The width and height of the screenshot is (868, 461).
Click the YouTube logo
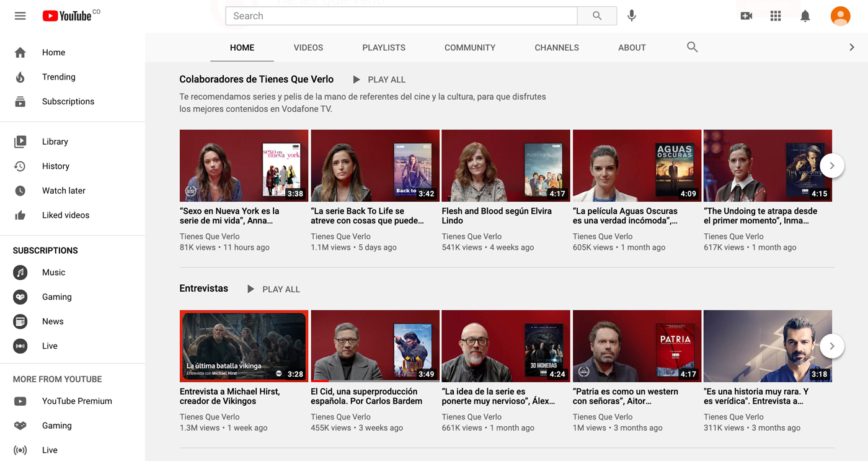(67, 16)
